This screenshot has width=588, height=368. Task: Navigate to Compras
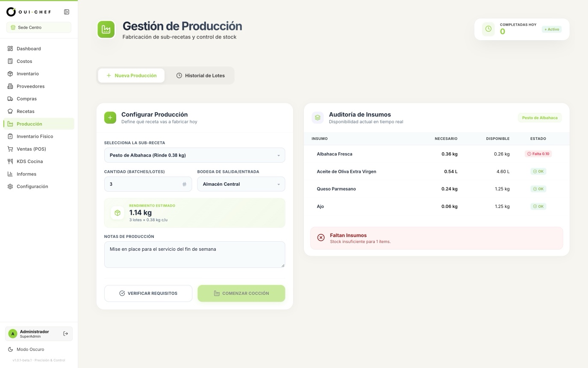(x=39, y=99)
